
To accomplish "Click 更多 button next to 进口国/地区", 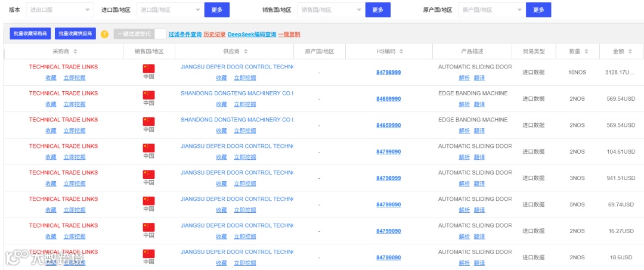I will pos(217,10).
